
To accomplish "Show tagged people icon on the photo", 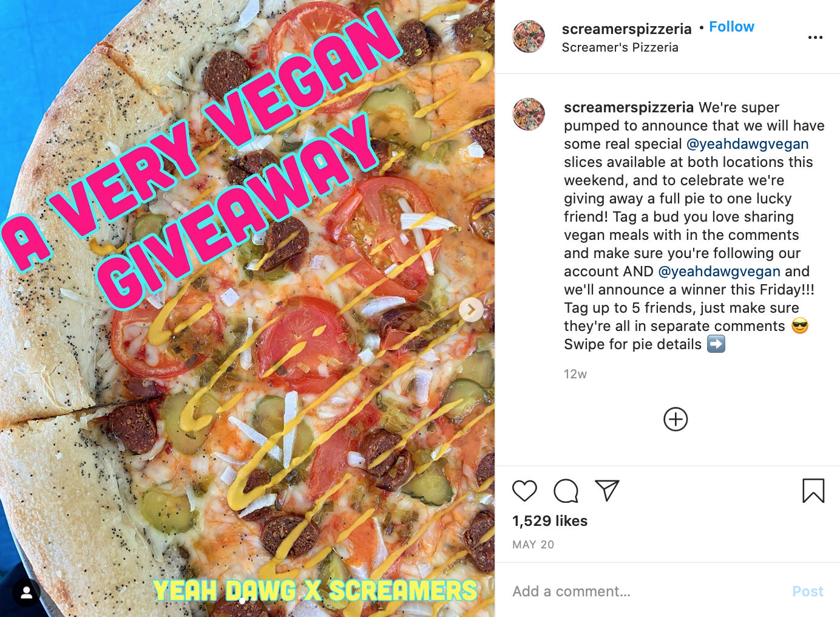I will click(x=26, y=593).
